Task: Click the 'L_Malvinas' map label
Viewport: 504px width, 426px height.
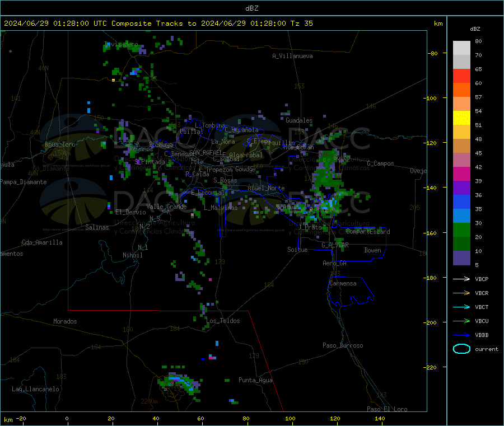Action: point(221,208)
